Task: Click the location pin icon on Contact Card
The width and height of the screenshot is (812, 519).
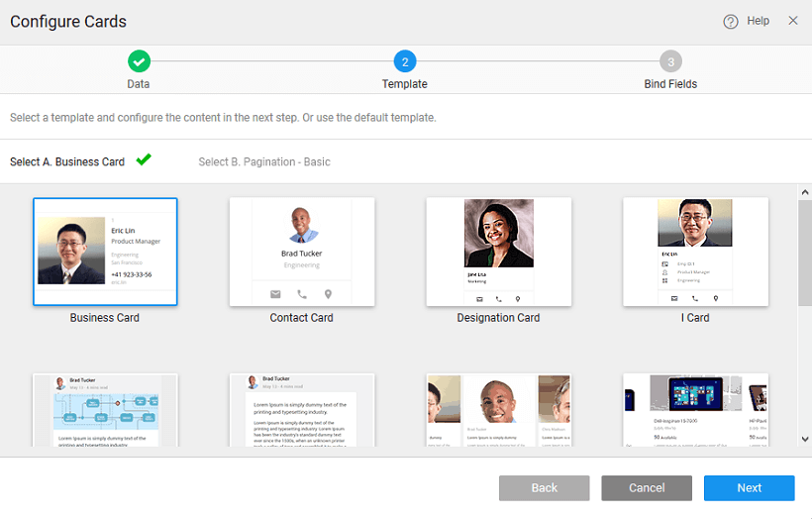Action: (328, 294)
